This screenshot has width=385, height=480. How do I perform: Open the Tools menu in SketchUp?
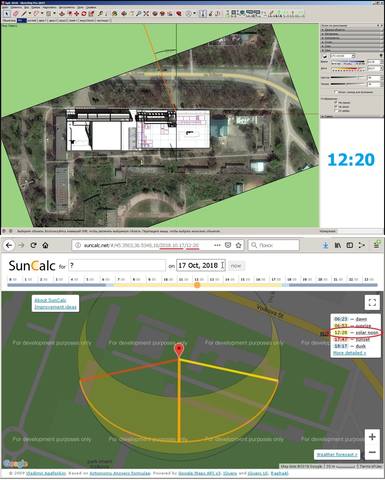click(68, 7)
